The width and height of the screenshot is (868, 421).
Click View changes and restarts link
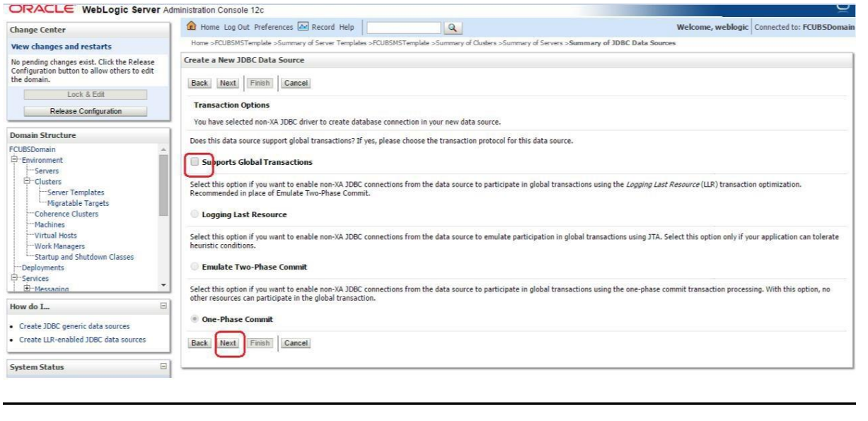[62, 47]
